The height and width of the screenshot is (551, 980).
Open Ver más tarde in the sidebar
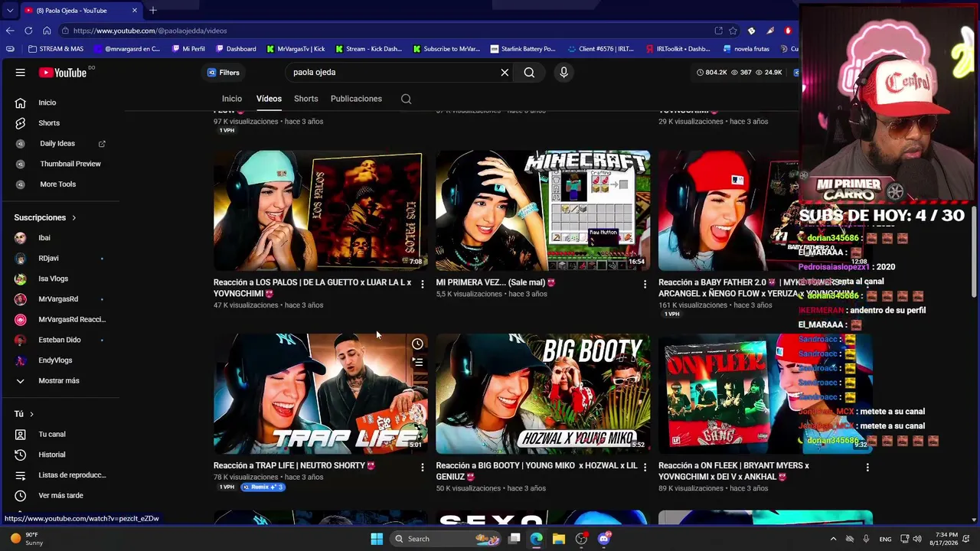click(x=60, y=496)
